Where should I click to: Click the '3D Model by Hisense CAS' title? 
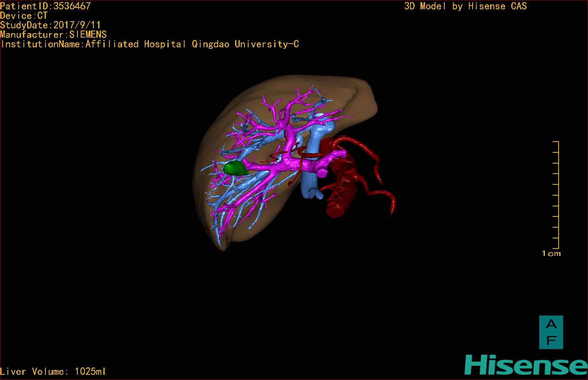click(x=465, y=6)
